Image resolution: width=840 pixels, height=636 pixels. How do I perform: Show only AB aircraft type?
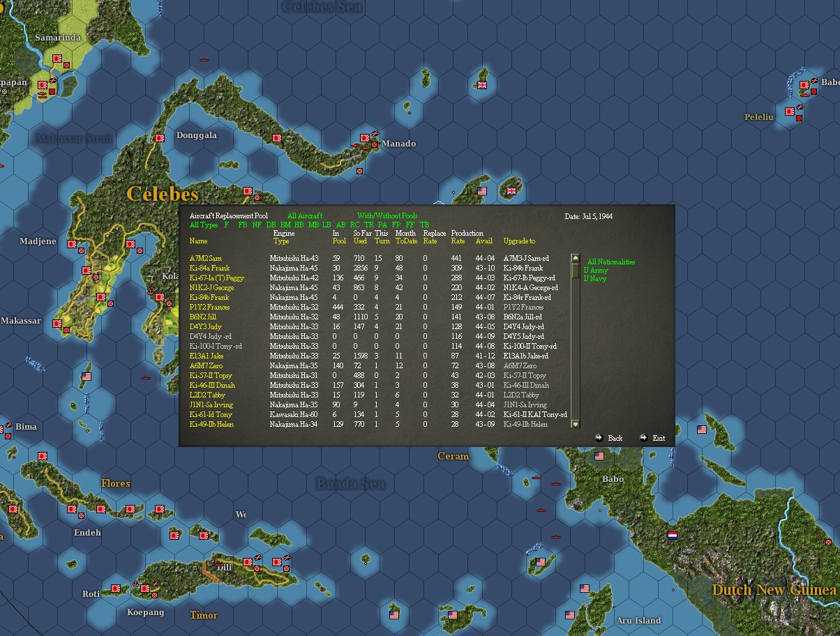point(341,225)
